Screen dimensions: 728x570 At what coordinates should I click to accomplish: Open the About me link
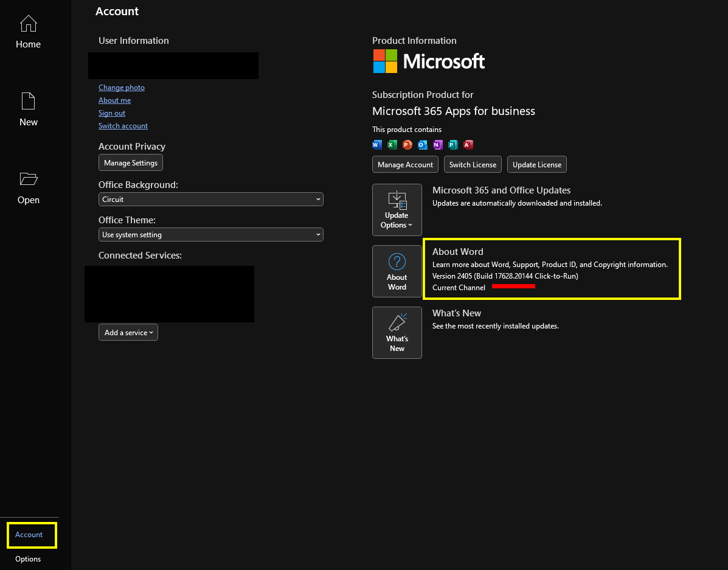[x=115, y=100]
